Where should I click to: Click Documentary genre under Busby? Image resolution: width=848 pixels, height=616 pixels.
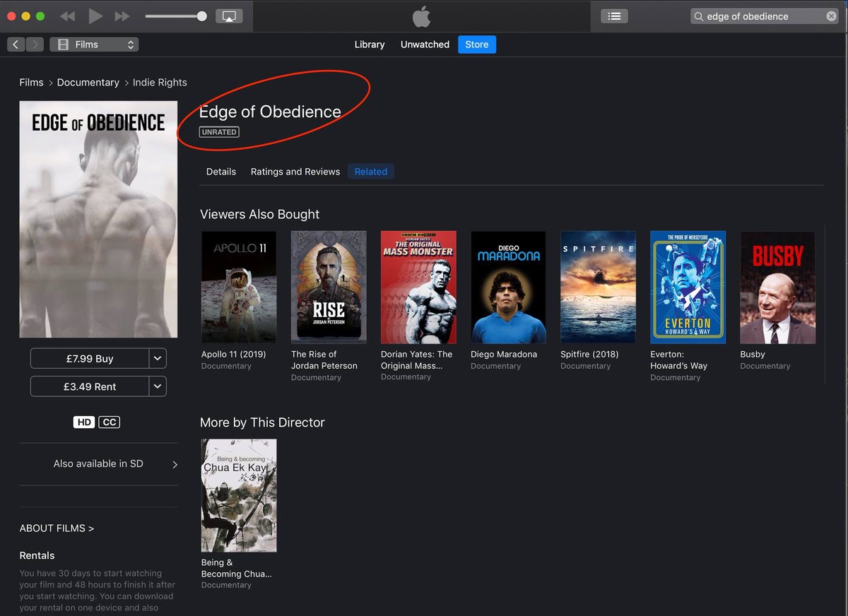coord(765,367)
